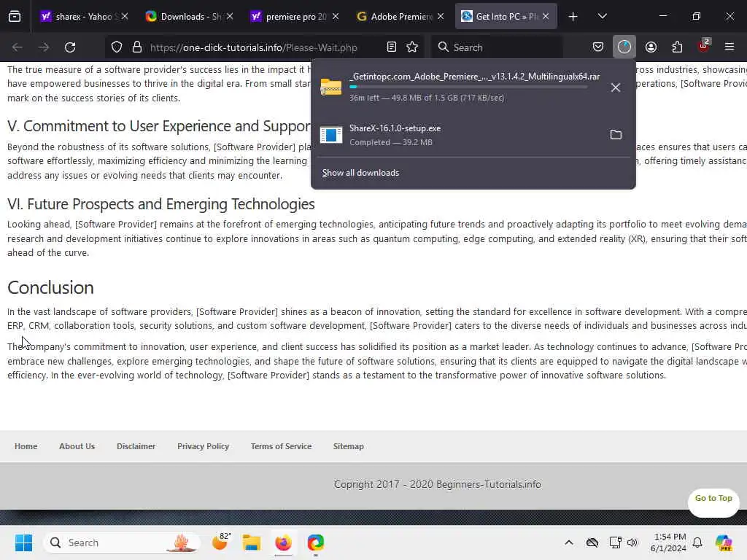Open the Sitemap footer link
The width and height of the screenshot is (747, 560).
tap(348, 446)
